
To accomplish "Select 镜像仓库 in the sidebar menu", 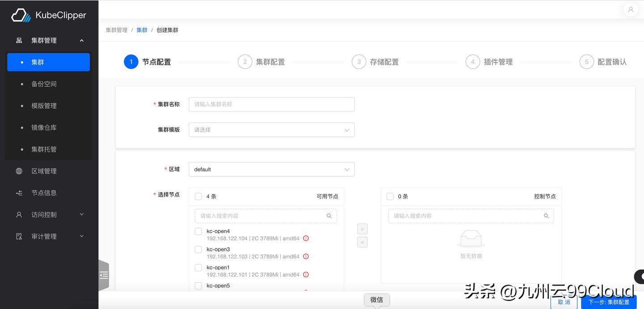I will coord(44,127).
